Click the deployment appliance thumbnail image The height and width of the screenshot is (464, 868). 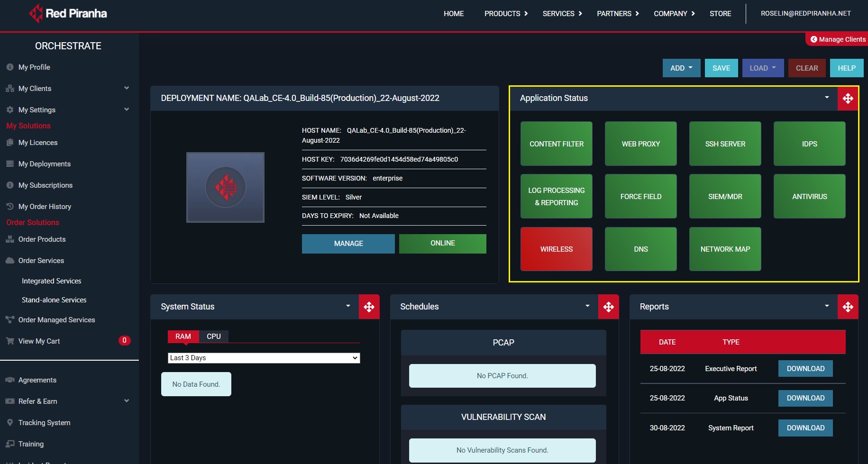tap(225, 187)
